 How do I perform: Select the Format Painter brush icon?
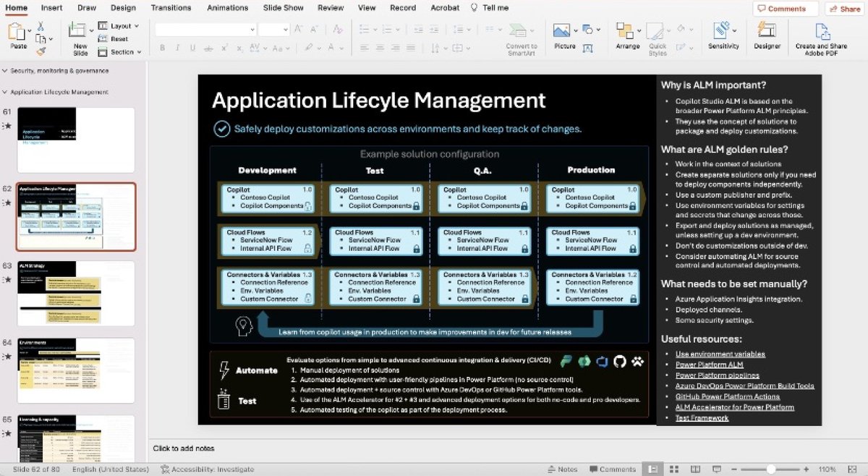pos(41,51)
